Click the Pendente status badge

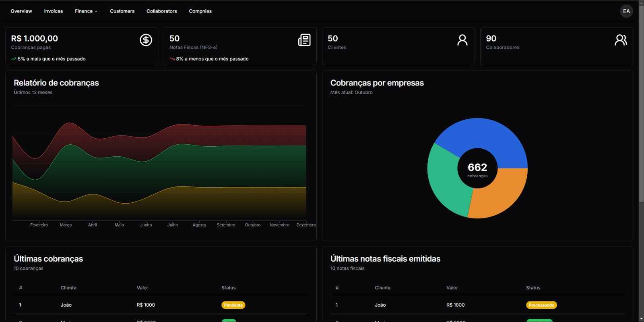[x=233, y=305]
